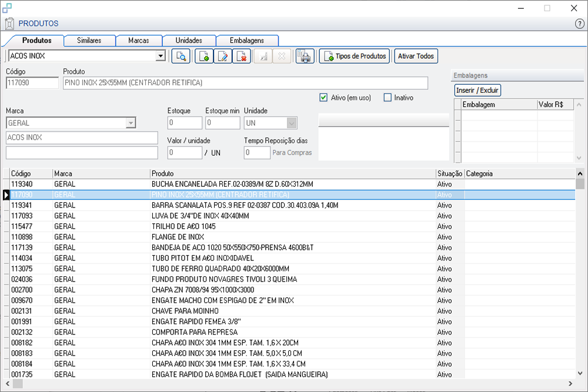Click the Valor / unidade input field
The image size is (588, 392).
click(185, 153)
